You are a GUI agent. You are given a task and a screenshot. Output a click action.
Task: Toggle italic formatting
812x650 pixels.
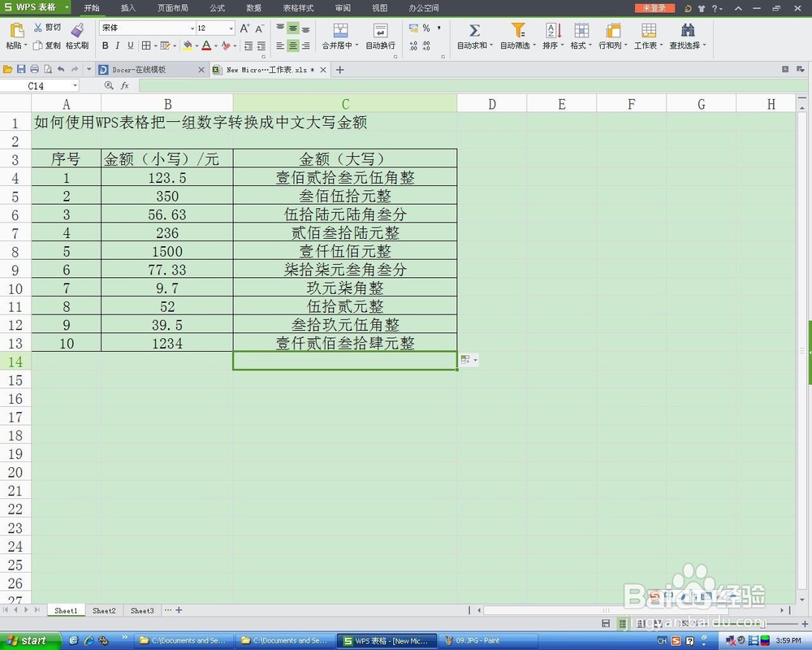tap(118, 45)
